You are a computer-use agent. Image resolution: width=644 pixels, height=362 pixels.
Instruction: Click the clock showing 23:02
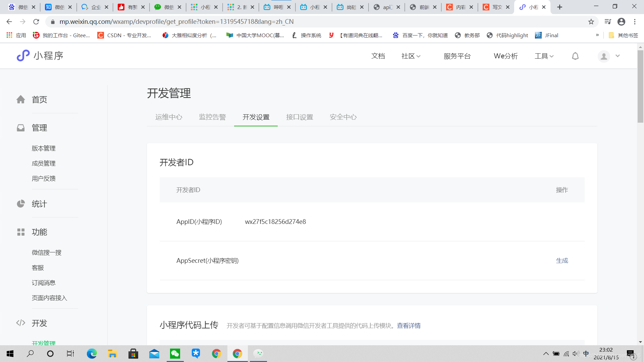pyautogui.click(x=606, y=350)
